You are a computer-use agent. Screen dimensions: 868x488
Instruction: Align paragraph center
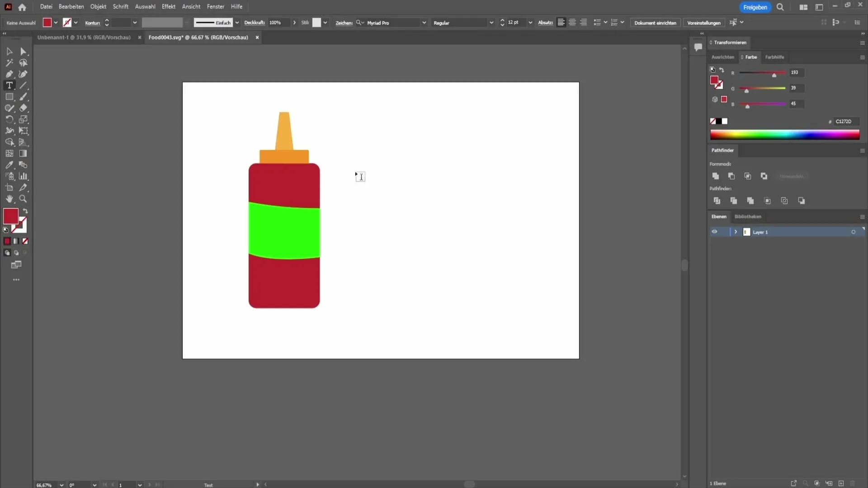tap(572, 23)
